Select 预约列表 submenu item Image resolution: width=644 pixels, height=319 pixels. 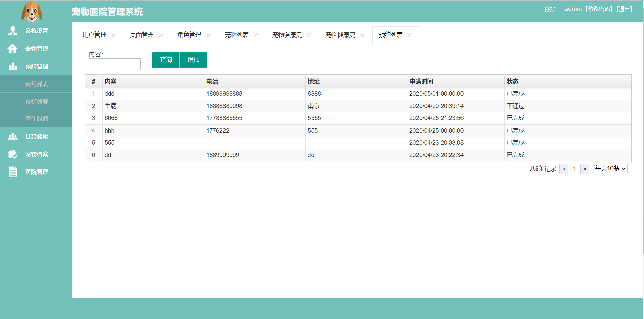(36, 84)
